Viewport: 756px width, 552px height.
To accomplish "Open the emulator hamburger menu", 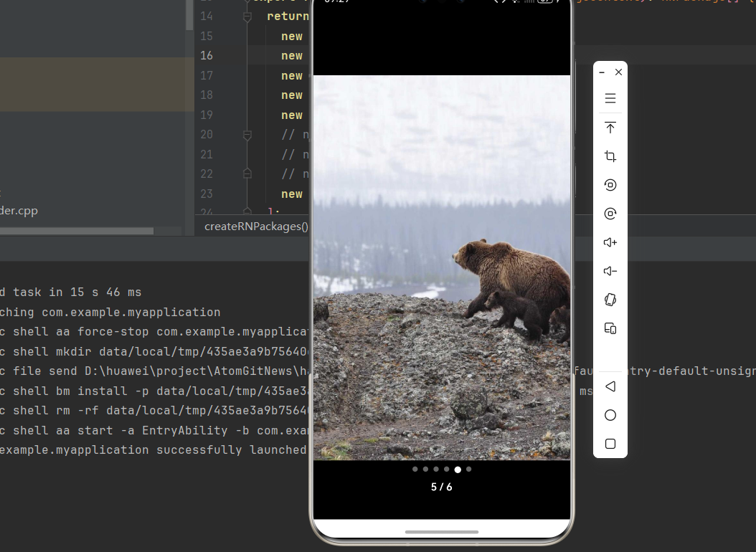I will [x=610, y=98].
